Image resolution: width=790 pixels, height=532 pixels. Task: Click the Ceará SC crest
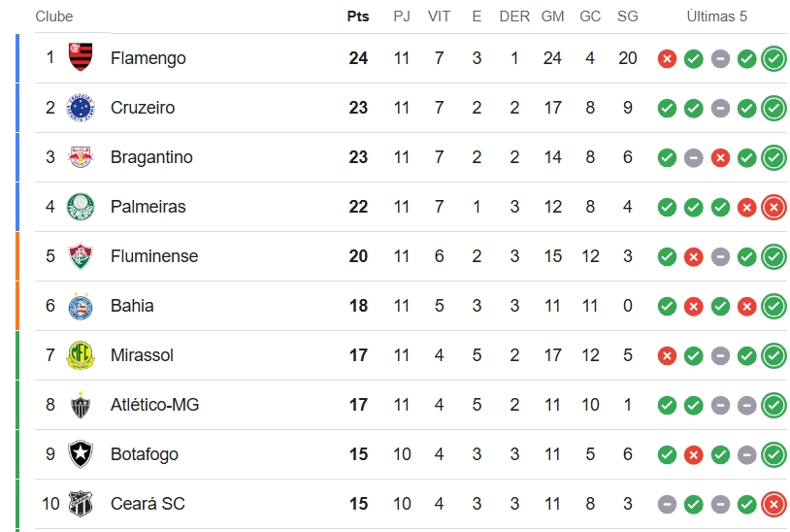pyautogui.click(x=81, y=503)
